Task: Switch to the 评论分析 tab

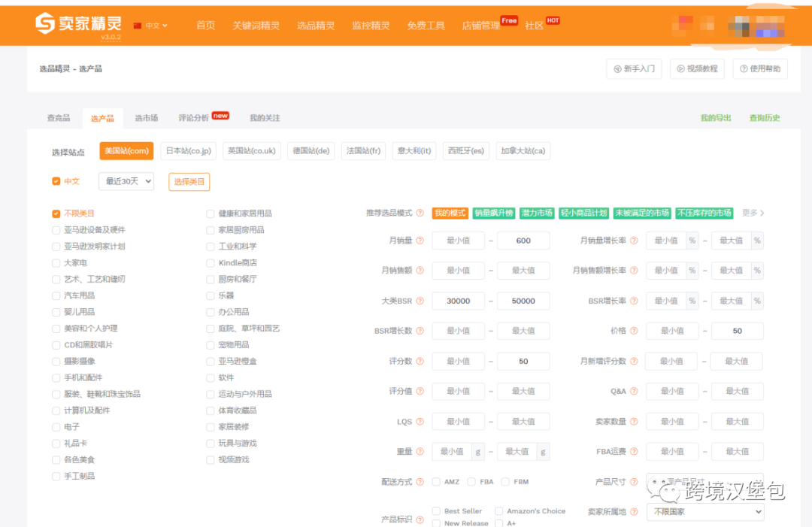Action: coord(194,118)
